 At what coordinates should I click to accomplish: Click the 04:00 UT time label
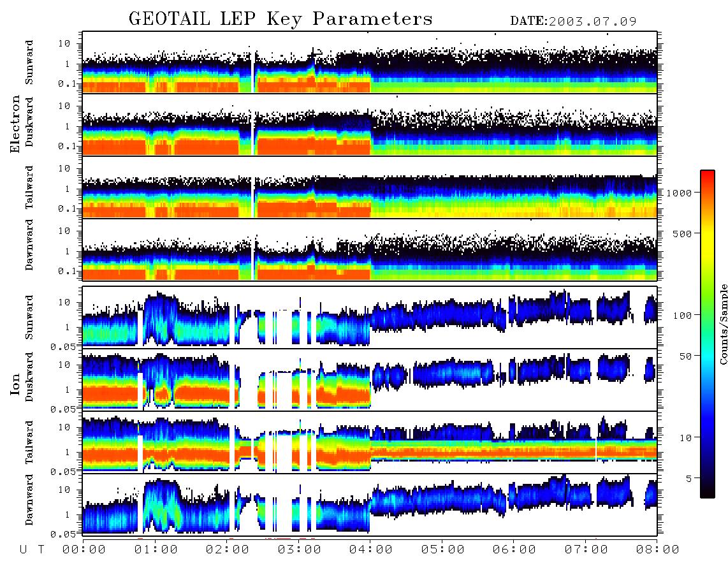click(371, 550)
